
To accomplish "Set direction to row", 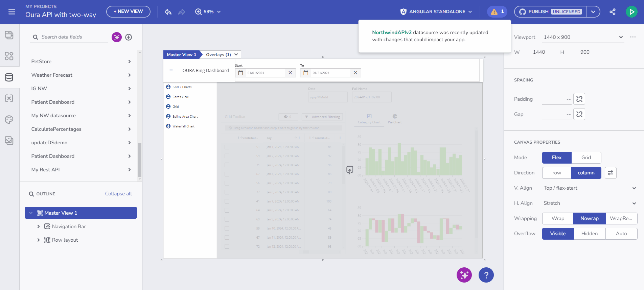I will (556, 173).
